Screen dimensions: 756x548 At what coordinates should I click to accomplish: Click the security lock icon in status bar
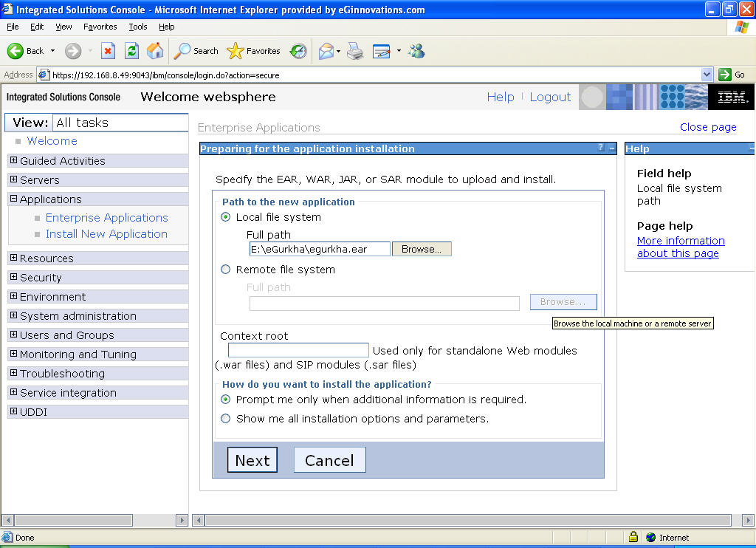point(633,537)
